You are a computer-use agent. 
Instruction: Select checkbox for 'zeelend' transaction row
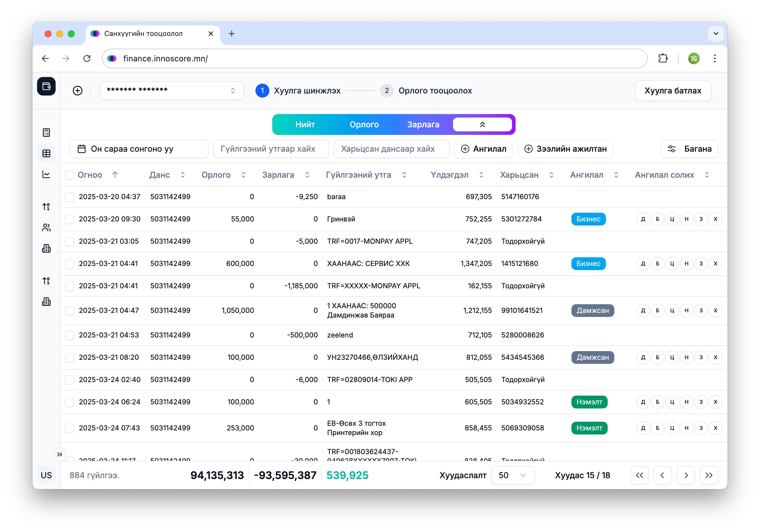coord(70,335)
